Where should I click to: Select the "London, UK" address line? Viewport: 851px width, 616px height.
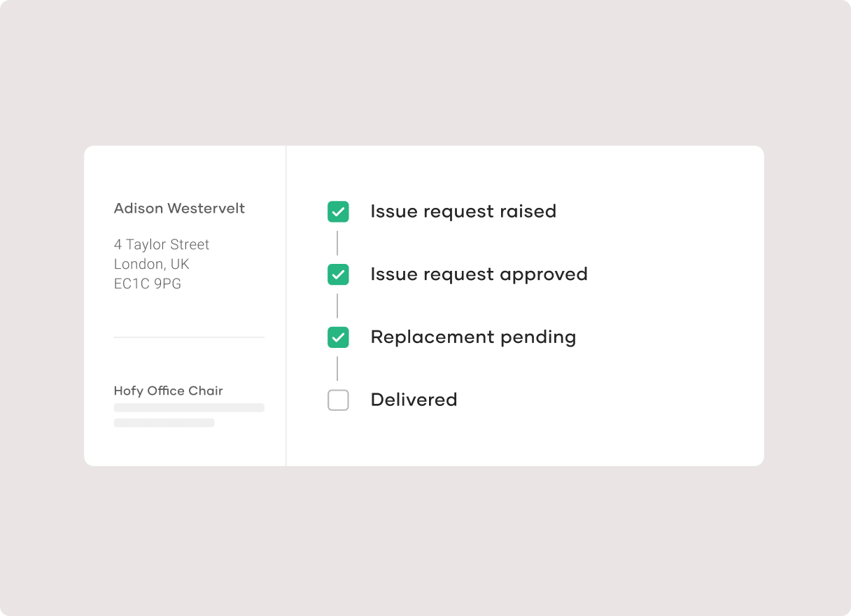point(152,264)
